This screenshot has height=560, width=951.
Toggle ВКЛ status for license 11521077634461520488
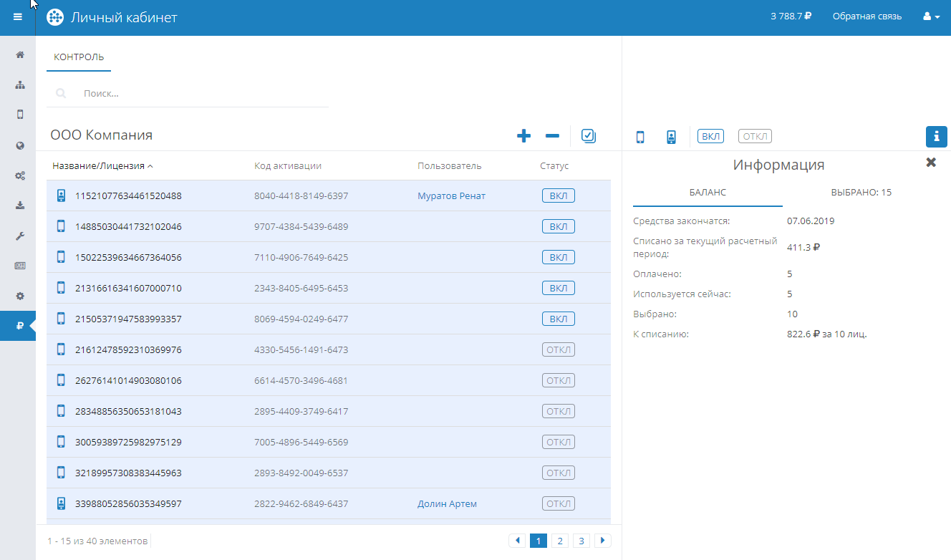pyautogui.click(x=558, y=196)
